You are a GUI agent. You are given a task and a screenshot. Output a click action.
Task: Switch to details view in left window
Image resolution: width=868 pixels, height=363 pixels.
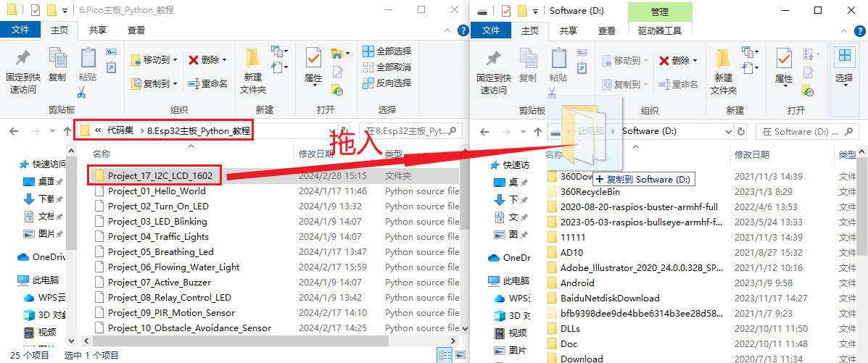point(445,355)
